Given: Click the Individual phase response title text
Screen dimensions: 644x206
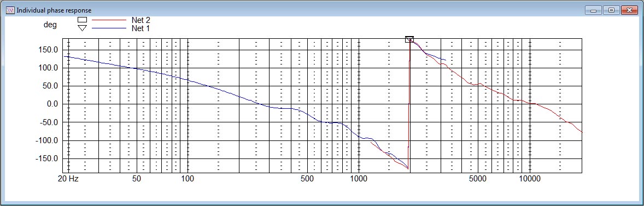Looking at the screenshot, I should pos(54,10).
